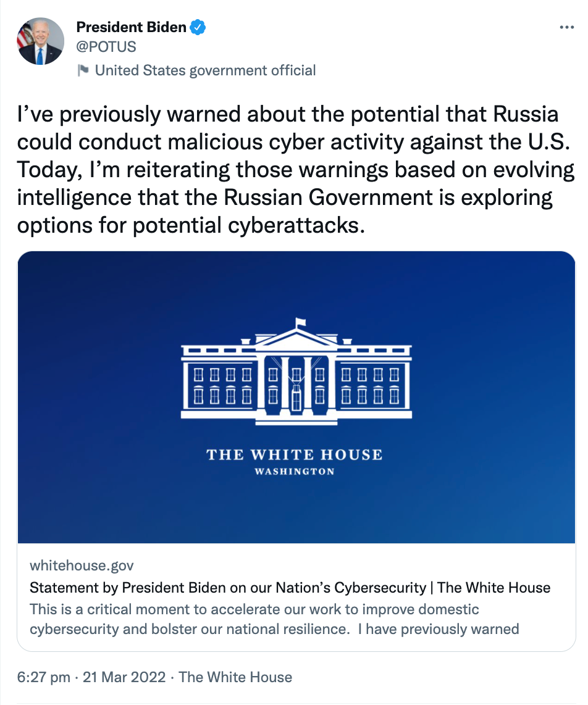
Task: Open the whitehouse.gov domain link
Action: pyautogui.click(x=82, y=565)
